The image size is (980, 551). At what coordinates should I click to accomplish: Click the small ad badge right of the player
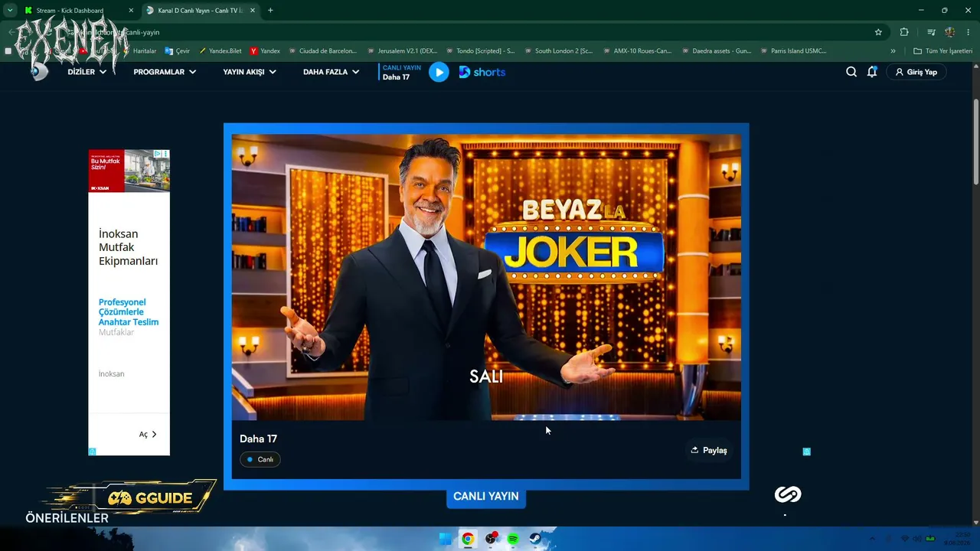(x=806, y=452)
